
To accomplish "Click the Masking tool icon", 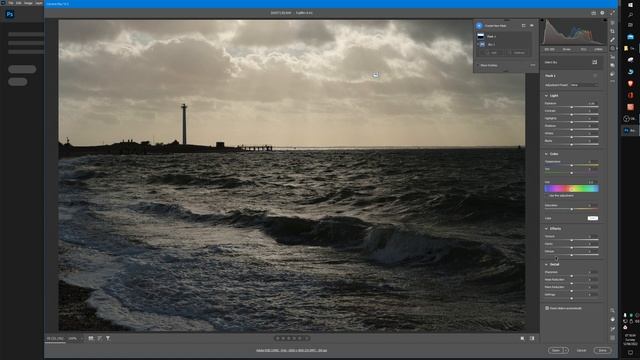I will tap(612, 48).
